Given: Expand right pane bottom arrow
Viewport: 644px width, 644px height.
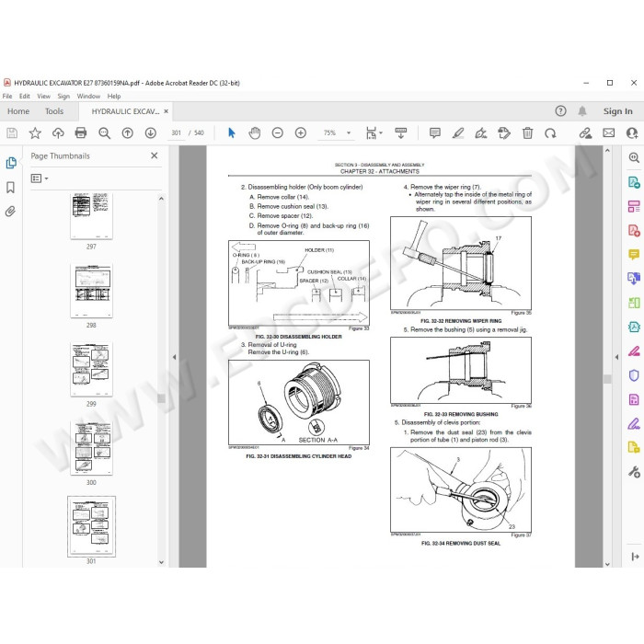Looking at the screenshot, I should coord(635,557).
